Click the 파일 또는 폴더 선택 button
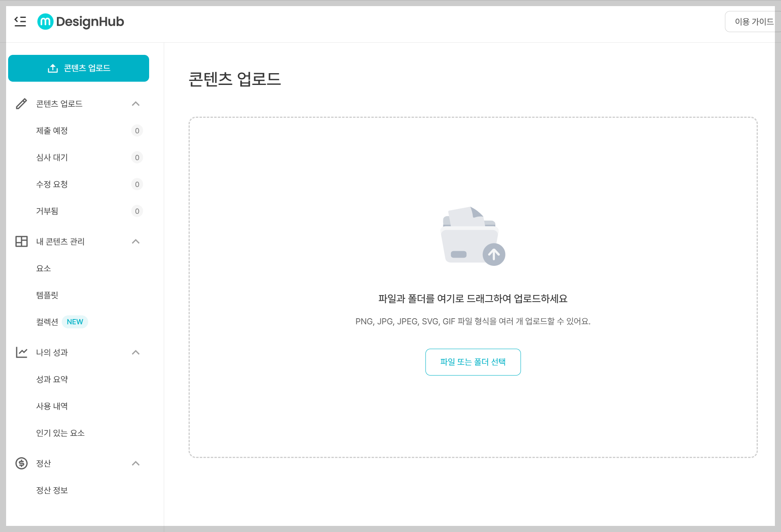Screen dimensions: 781x532 pos(473,362)
